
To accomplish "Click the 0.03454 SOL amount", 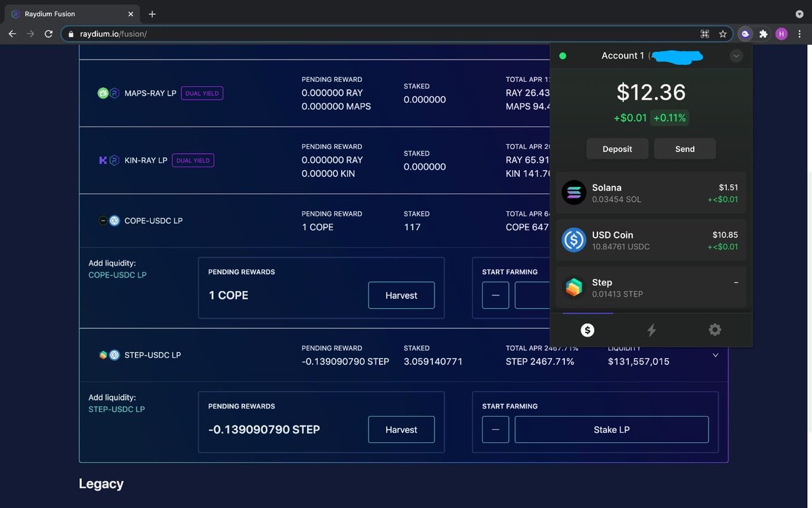I will pos(616,199).
